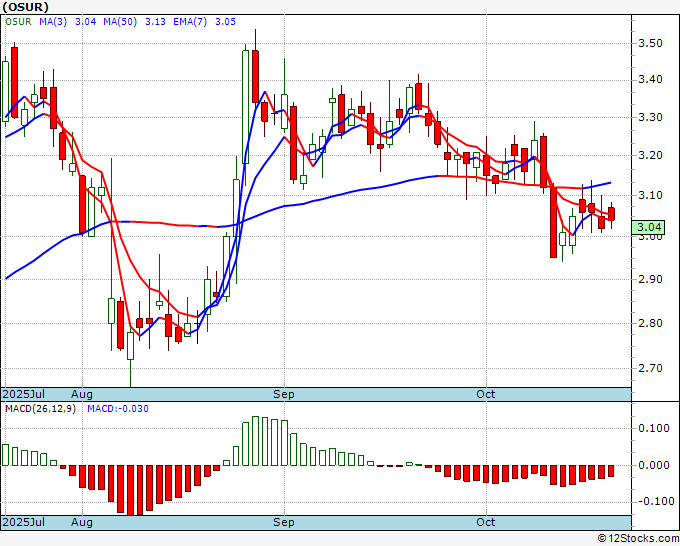The width and height of the screenshot is (680, 546).
Task: Click the last red candlestick on the chart
Action: click(611, 214)
